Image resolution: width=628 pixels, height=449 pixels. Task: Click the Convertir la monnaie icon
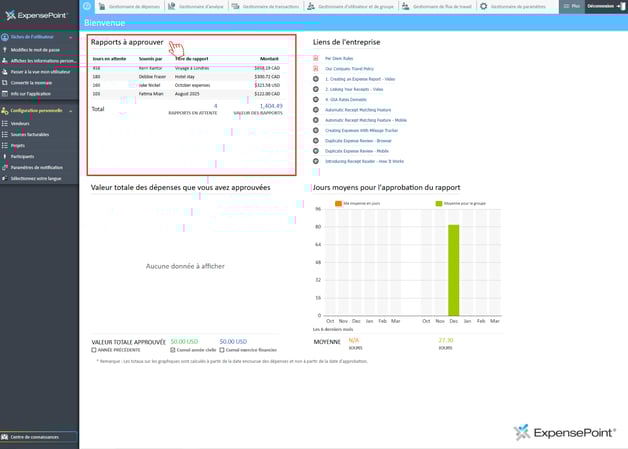pos(5,83)
